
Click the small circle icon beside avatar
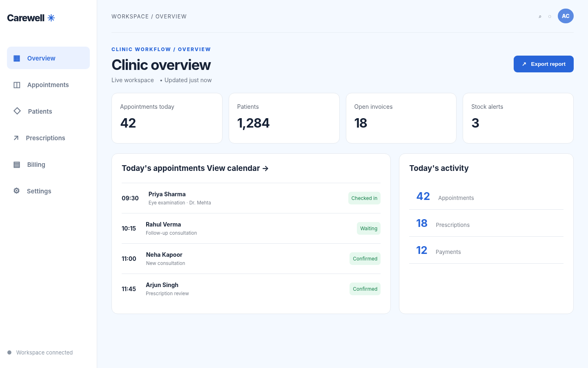(x=550, y=16)
